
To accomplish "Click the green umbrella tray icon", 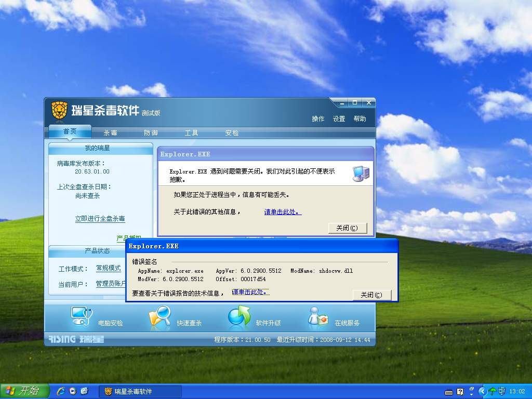I will [x=493, y=392].
